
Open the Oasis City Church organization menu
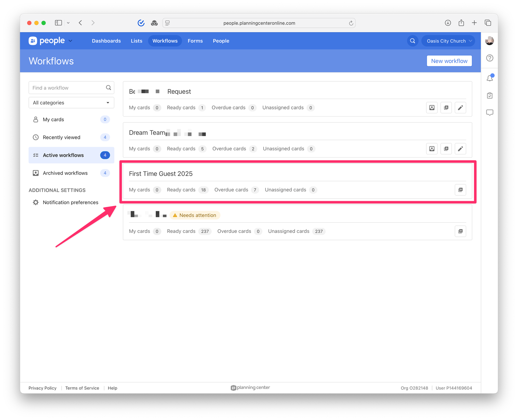448,41
